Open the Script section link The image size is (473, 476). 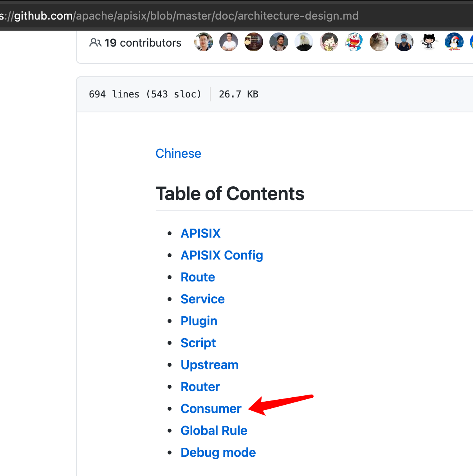click(198, 343)
